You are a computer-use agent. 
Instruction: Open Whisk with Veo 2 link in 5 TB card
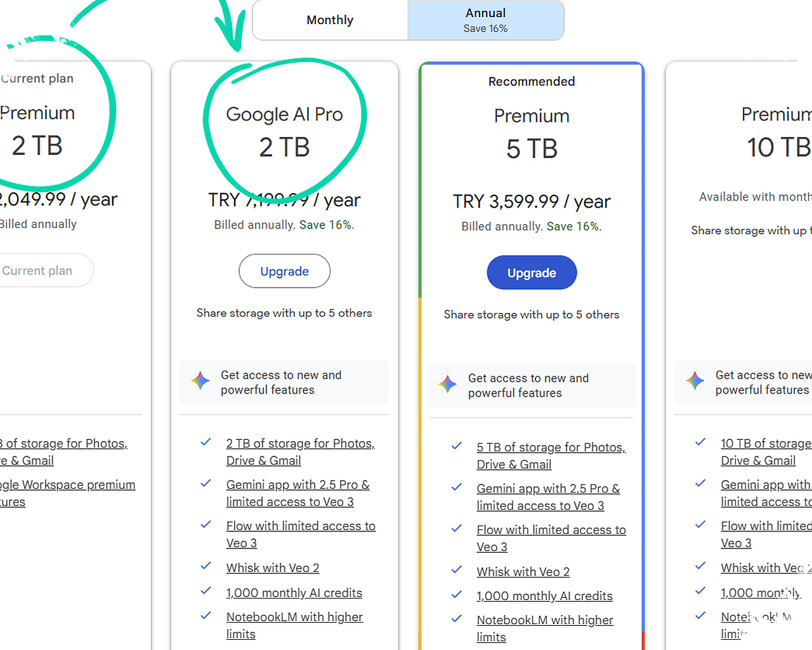pyautogui.click(x=523, y=572)
